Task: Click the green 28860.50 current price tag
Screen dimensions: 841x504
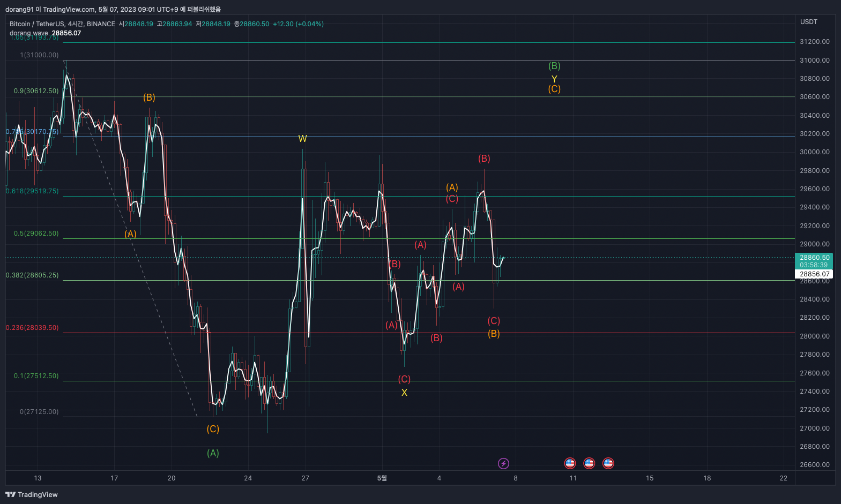Action: click(814, 261)
